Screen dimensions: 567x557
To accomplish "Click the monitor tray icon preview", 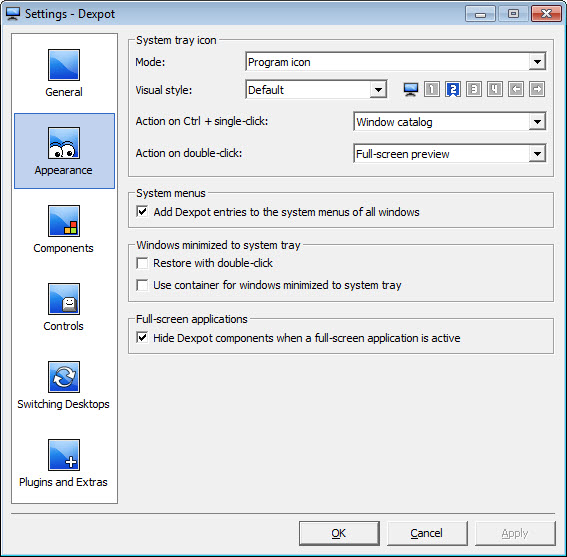I will point(411,89).
